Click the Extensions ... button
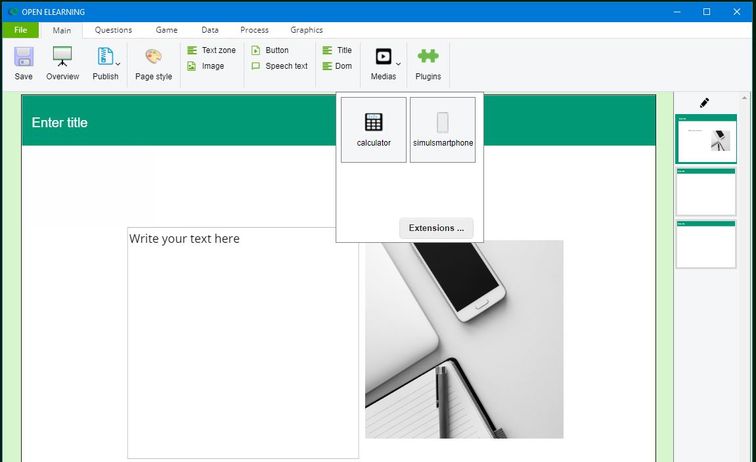Screen dimensions: 756x462 pos(436,228)
